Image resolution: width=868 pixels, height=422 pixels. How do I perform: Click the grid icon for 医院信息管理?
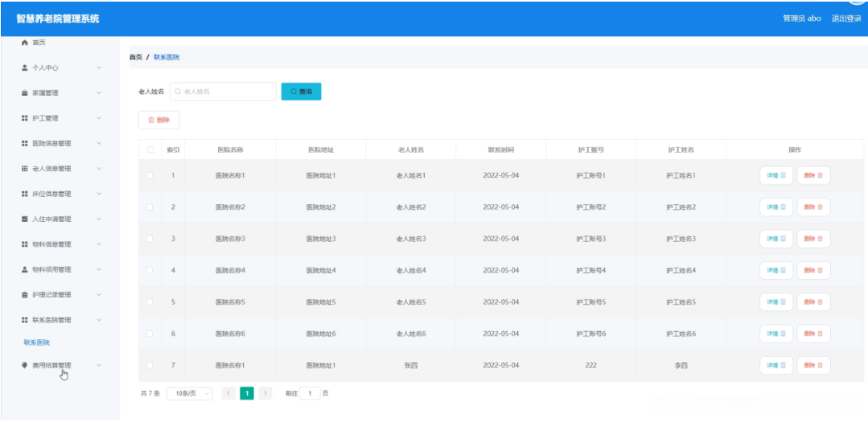point(24,143)
